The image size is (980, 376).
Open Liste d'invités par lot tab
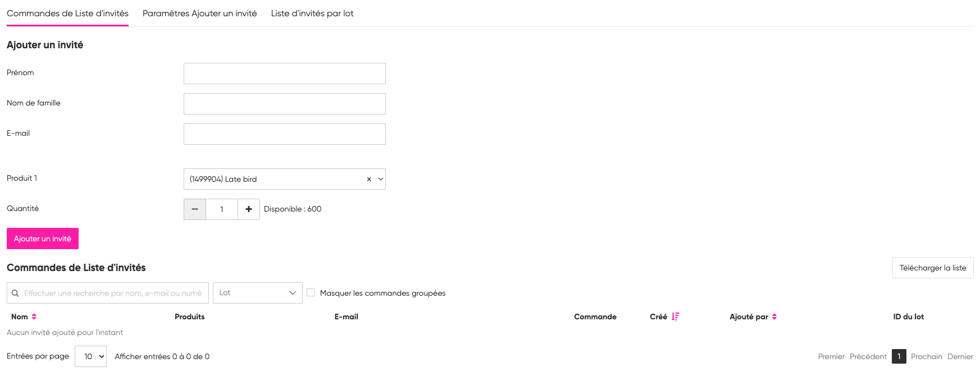click(x=312, y=13)
